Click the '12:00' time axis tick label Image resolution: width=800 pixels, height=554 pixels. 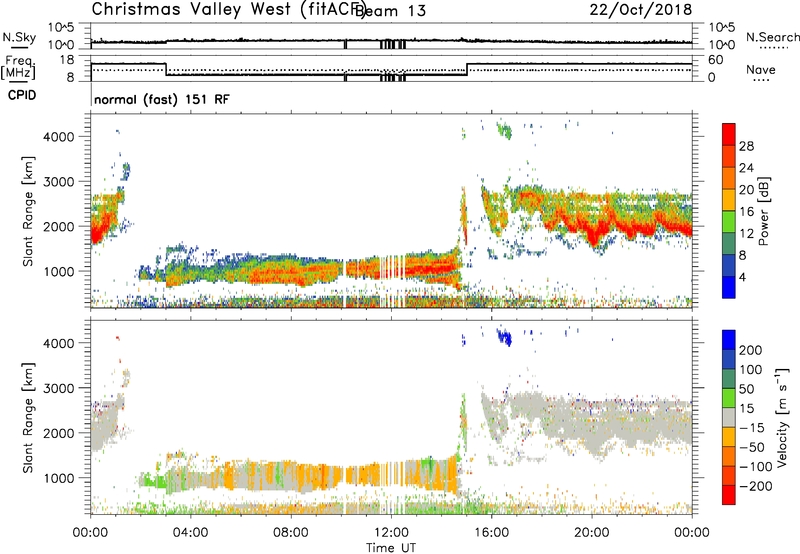pyautogui.click(x=391, y=533)
